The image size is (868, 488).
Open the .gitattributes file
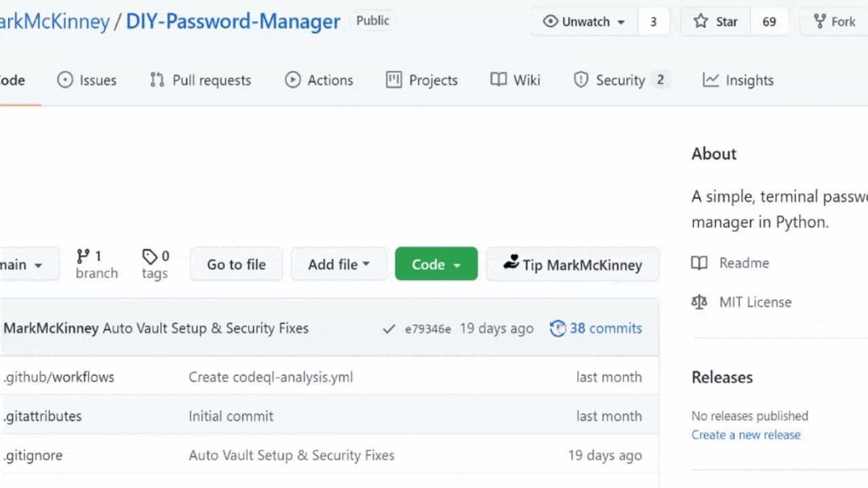43,416
